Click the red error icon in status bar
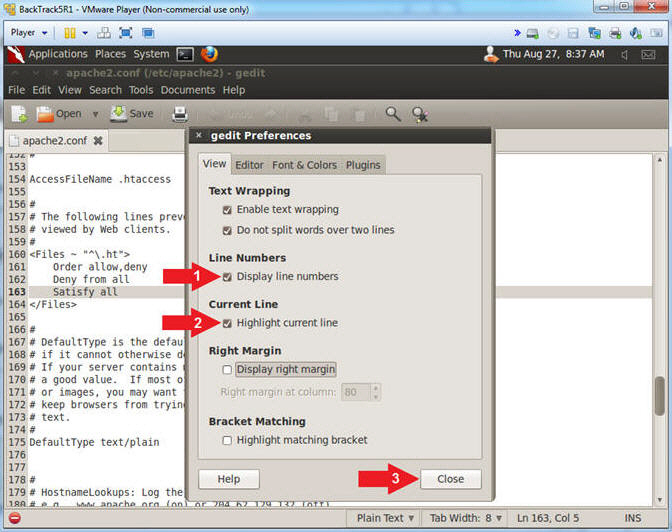This screenshot has width=672, height=532. pyautogui.click(x=15, y=518)
